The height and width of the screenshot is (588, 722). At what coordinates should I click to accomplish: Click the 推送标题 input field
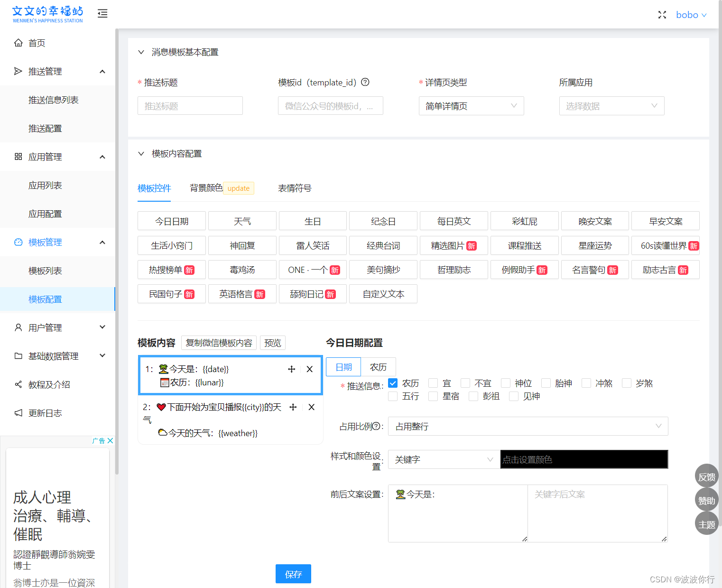pyautogui.click(x=190, y=106)
